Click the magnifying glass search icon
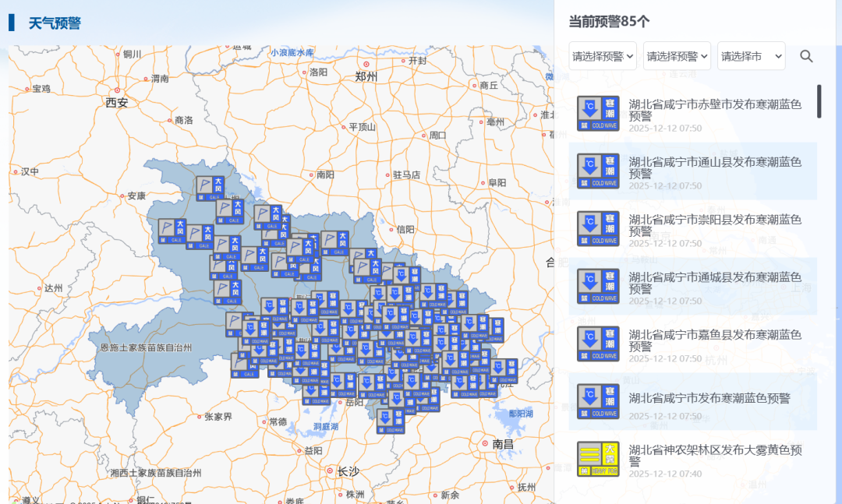 coord(806,56)
